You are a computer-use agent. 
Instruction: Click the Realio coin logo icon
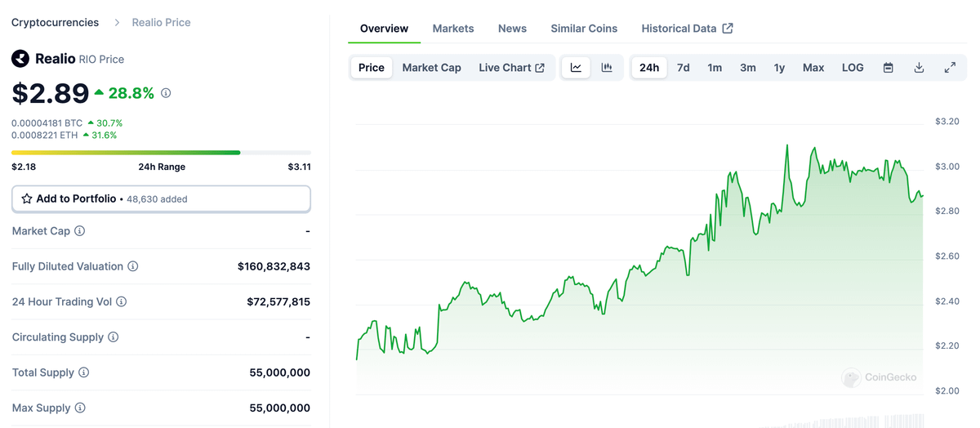coord(20,59)
